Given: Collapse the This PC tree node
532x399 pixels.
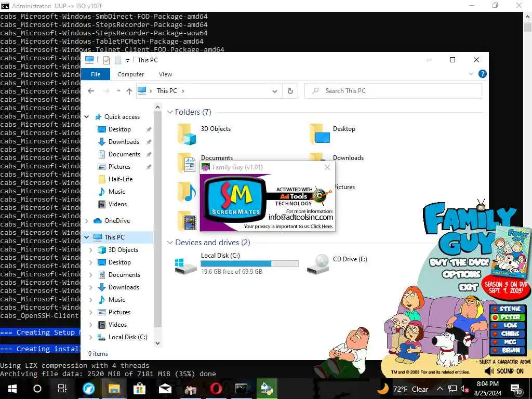Looking at the screenshot, I should coord(87,237).
